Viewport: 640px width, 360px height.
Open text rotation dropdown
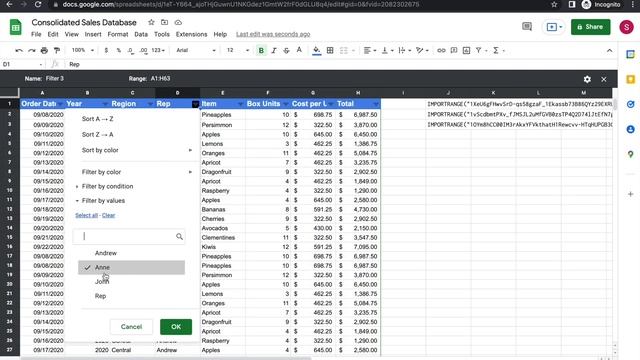(x=422, y=50)
